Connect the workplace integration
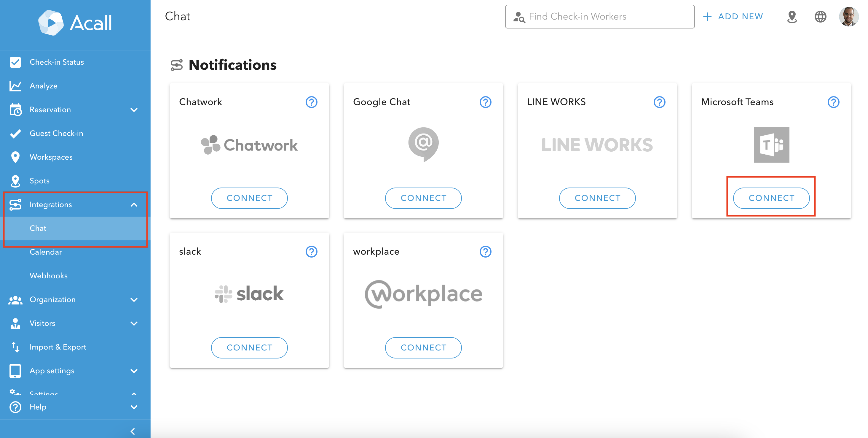 click(423, 347)
